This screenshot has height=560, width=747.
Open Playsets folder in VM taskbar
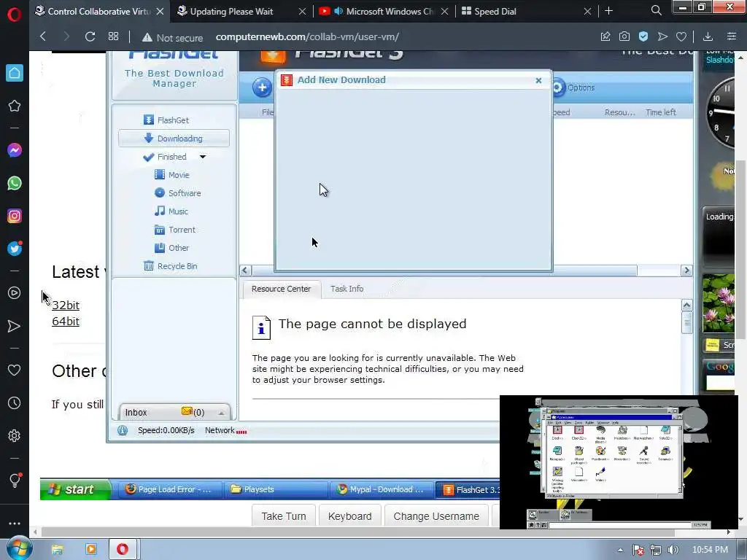pos(276,489)
